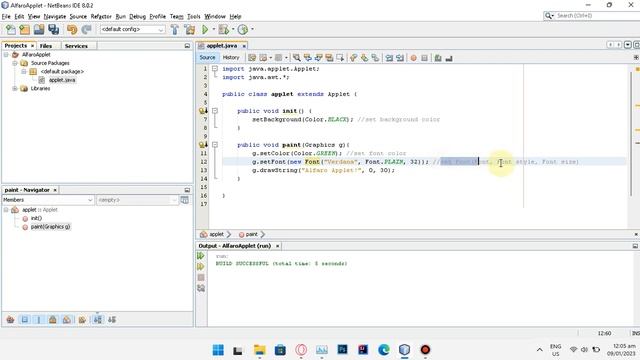Open File Explorer from the taskbar
This screenshot has width=640, height=360.
[260, 350]
